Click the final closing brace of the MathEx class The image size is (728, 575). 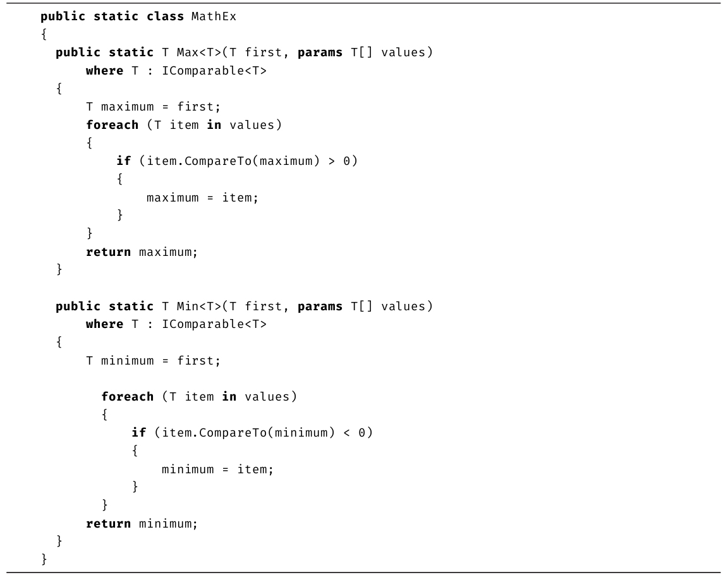pos(44,560)
